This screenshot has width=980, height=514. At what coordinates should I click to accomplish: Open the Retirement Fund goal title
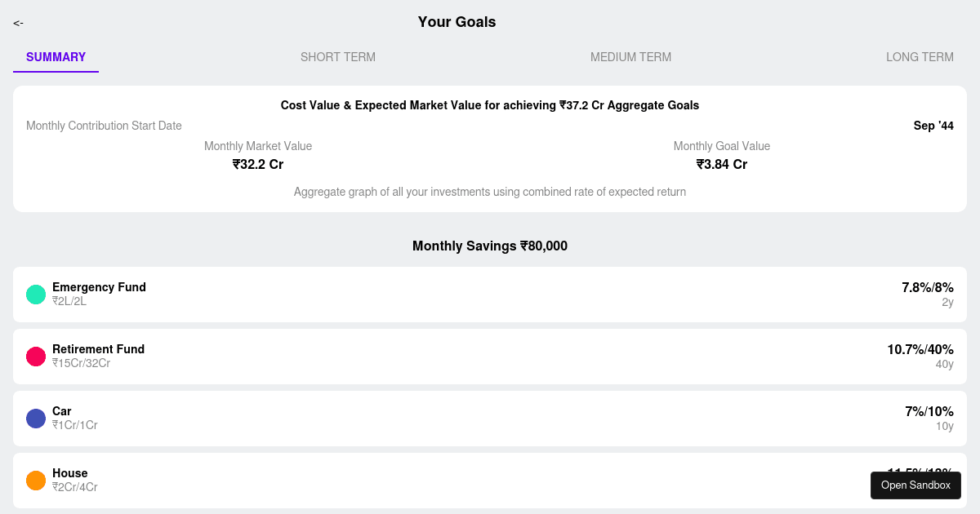click(98, 349)
